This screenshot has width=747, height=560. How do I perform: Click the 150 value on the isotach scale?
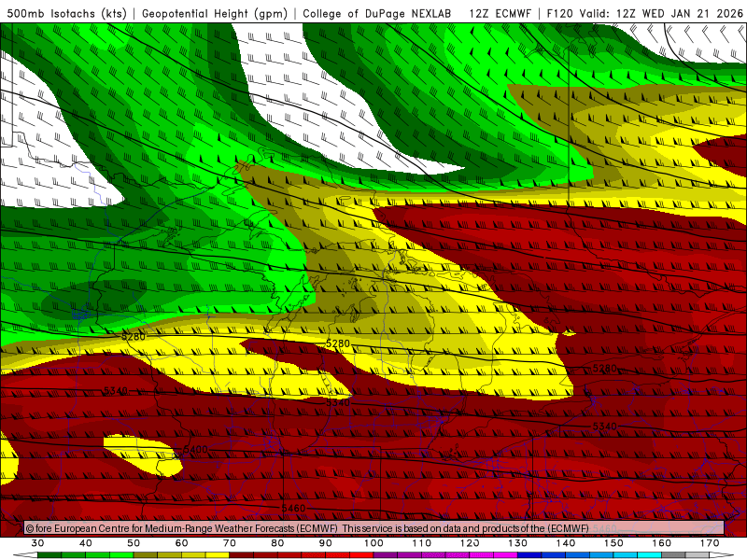[613, 543]
